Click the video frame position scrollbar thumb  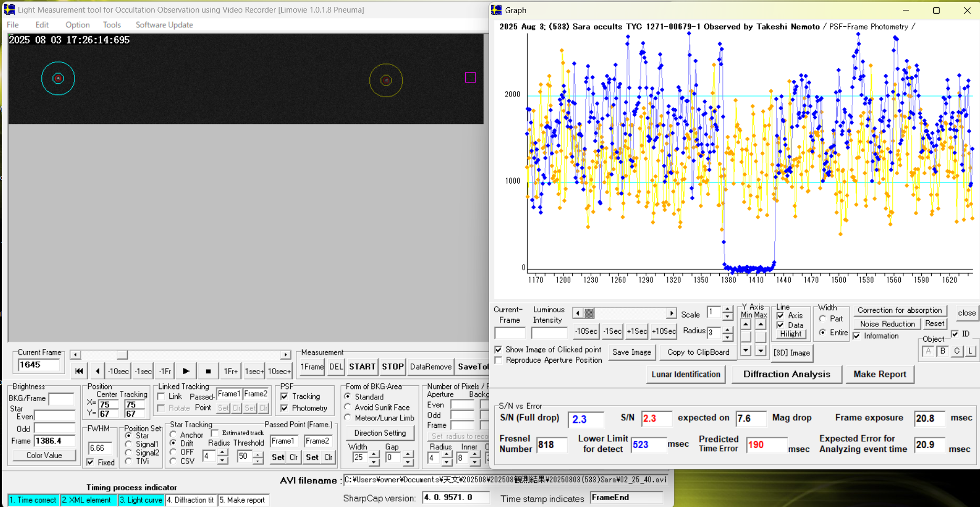[x=122, y=355]
